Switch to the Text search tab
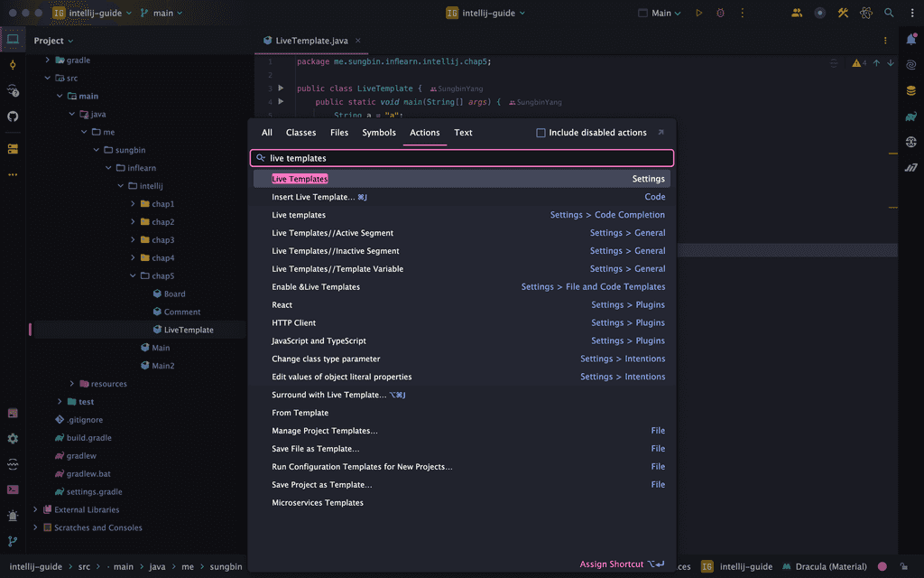 463,133
